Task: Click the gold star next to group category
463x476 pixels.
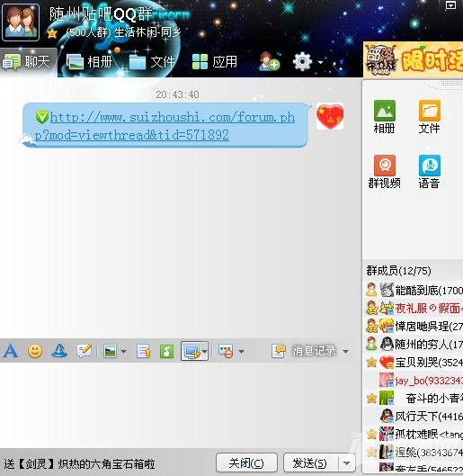Action: 52,33
